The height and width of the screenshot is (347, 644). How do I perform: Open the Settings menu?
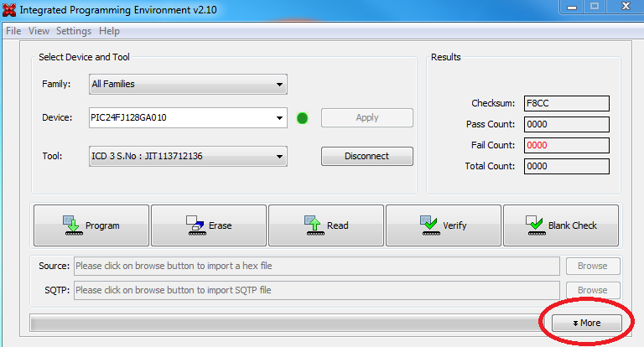click(x=74, y=31)
